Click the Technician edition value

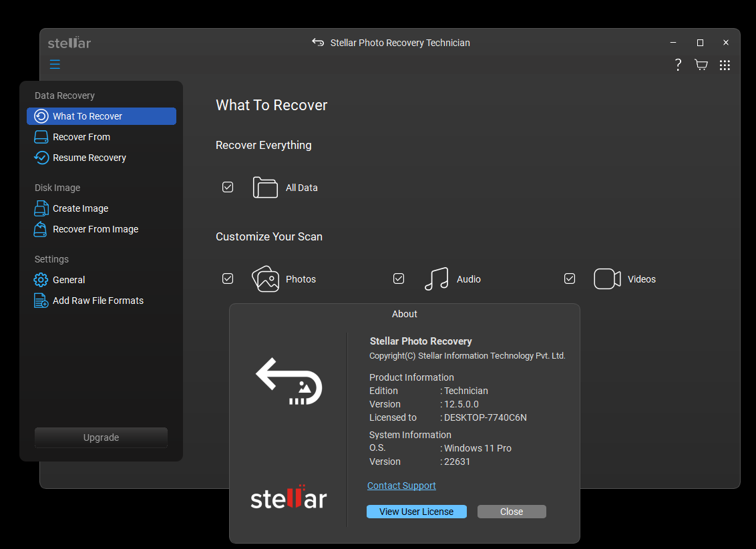[x=466, y=391]
